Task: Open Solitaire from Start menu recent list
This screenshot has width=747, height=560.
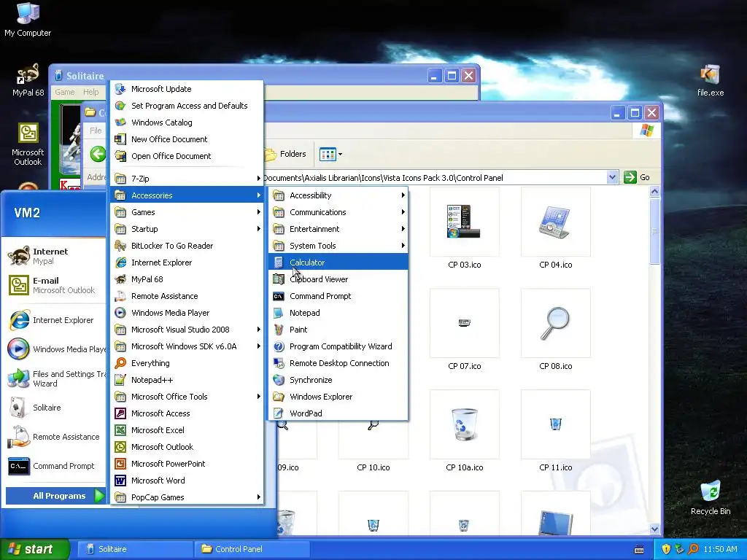Action: click(55, 408)
